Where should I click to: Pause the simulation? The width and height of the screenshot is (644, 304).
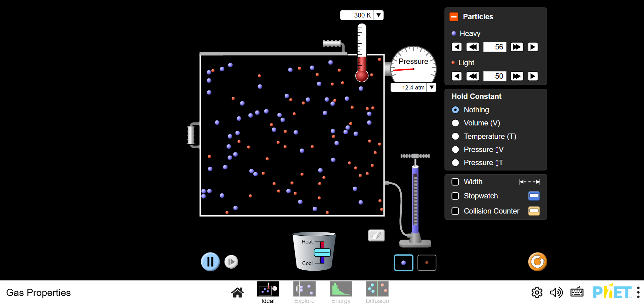click(x=210, y=262)
